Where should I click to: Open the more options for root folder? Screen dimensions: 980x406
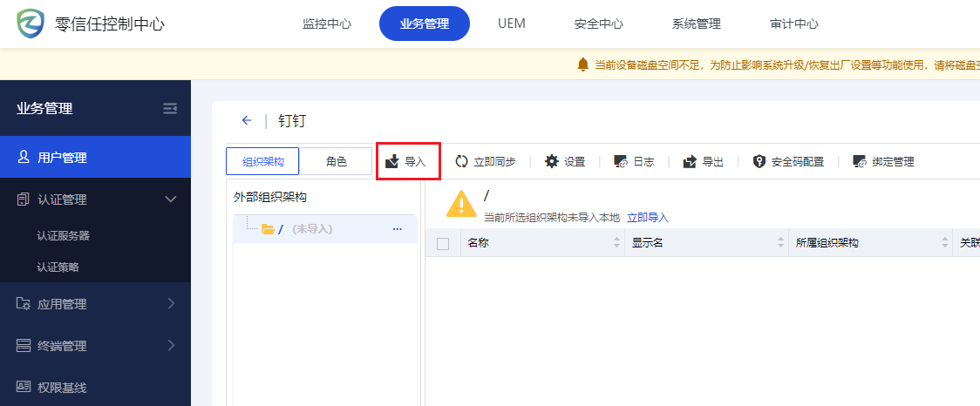tap(398, 229)
